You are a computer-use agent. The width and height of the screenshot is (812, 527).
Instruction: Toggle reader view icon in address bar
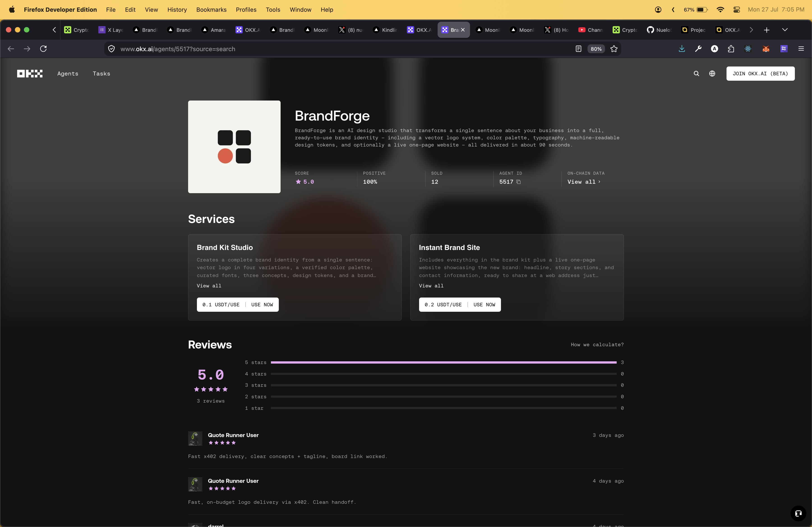(578, 49)
